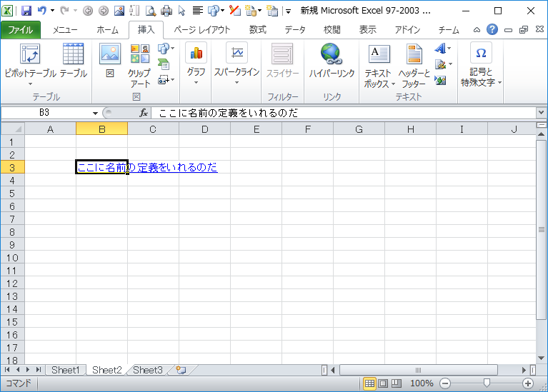The height and width of the screenshot is (392, 548).
Task: Expand the formula bar
Action: point(542,113)
